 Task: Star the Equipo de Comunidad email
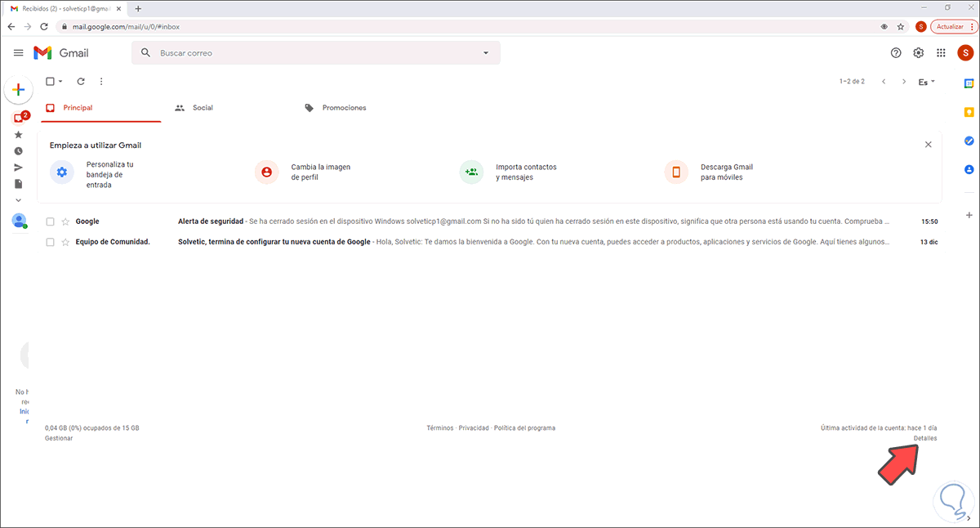coord(65,242)
